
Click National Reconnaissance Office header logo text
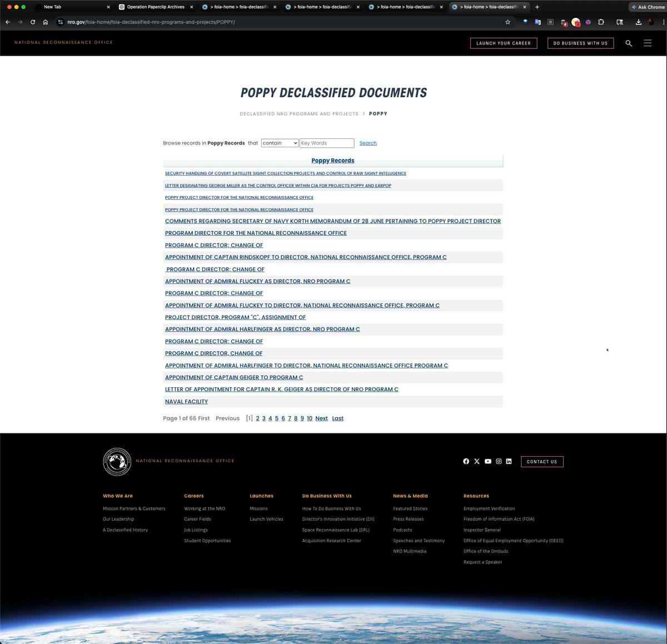point(63,42)
